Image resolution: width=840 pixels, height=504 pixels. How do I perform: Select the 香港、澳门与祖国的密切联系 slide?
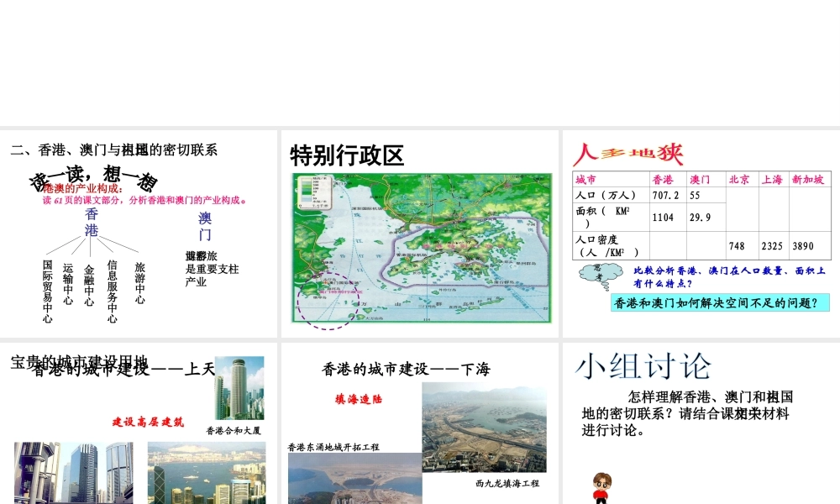(x=139, y=234)
